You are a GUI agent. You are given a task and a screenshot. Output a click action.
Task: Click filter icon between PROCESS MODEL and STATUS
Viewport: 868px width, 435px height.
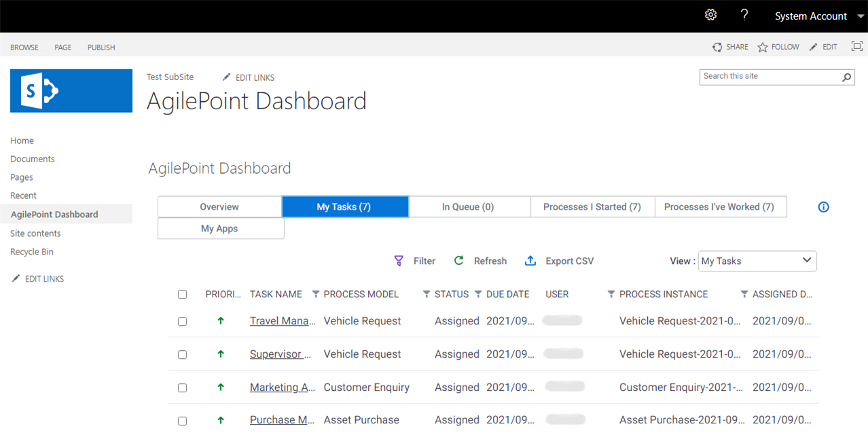427,294
